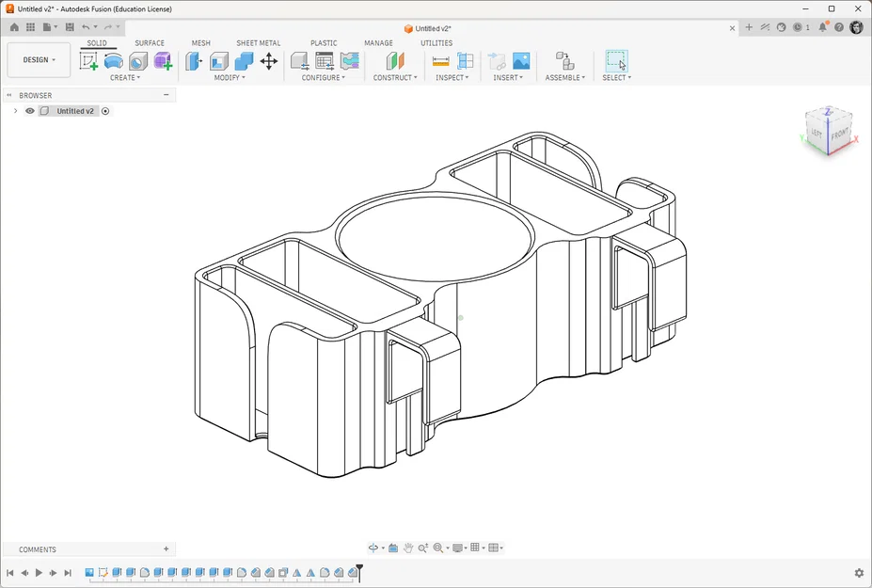Expand the Untitled v2 tree node

(x=16, y=111)
